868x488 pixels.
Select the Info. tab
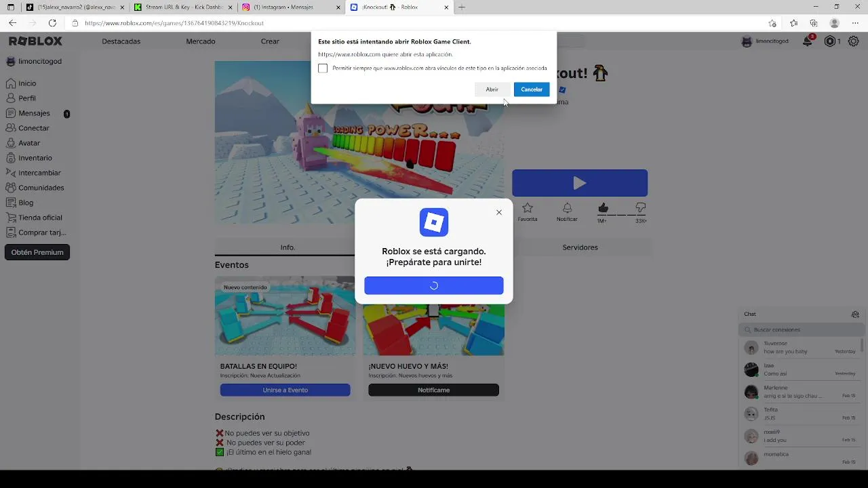pyautogui.click(x=288, y=247)
